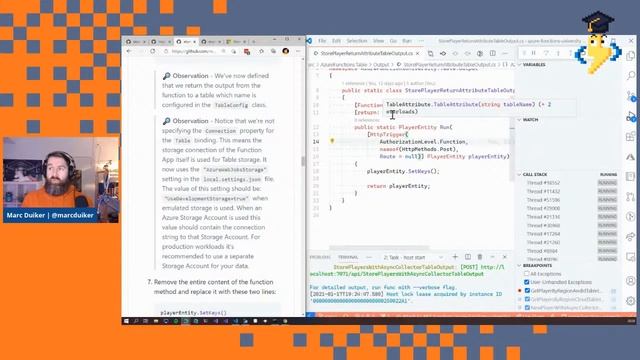Open the terminal selector 'Task - host start' dropdown
The width and height of the screenshot is (640, 360).
point(413,257)
